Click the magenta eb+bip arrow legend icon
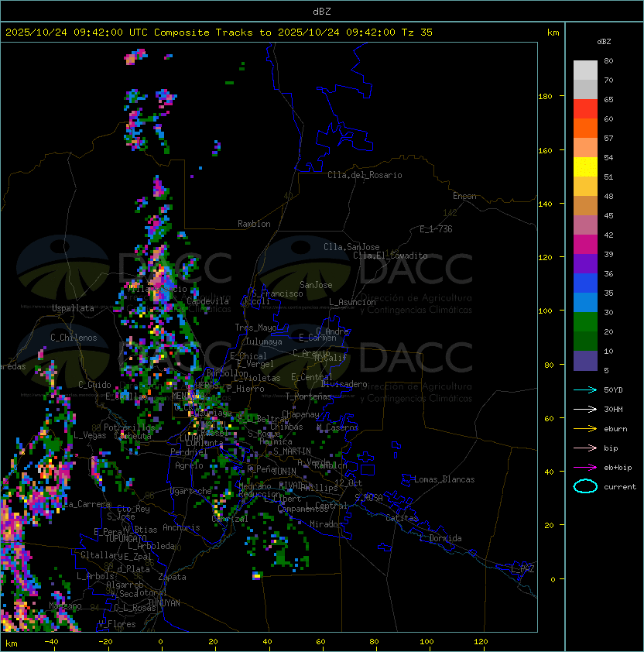This screenshot has height=652, width=644. (x=585, y=468)
